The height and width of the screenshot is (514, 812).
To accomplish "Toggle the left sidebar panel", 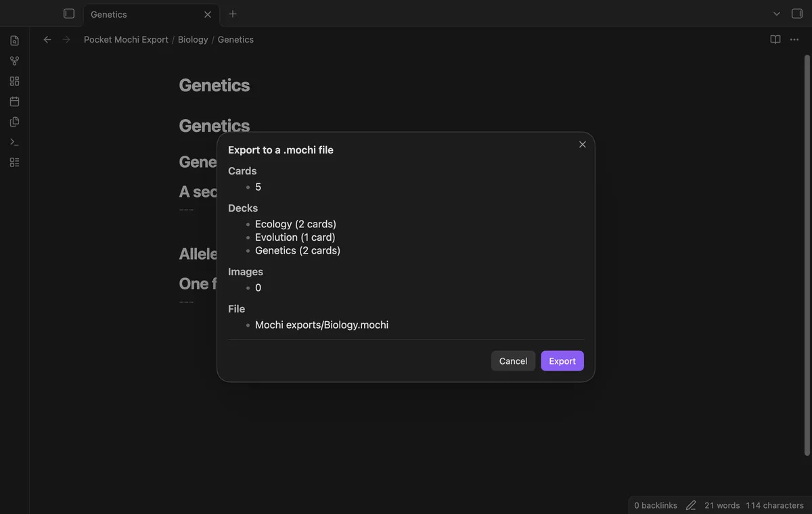I will coord(68,14).
